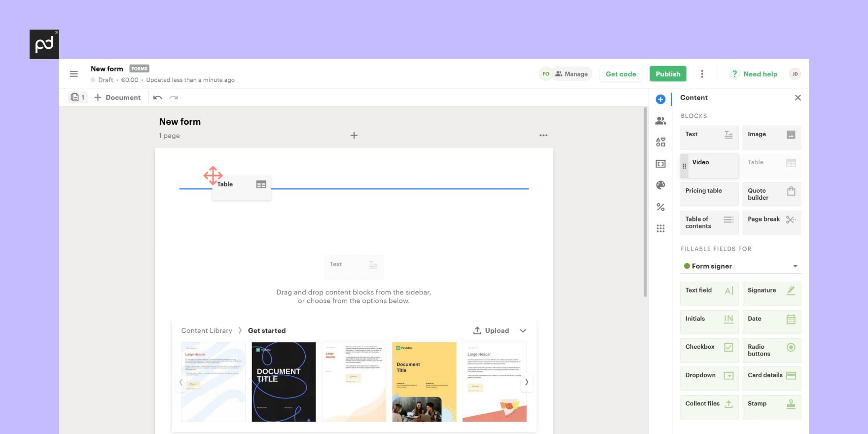
Task: Open the Design palette sidebar tab
Action: point(661,185)
